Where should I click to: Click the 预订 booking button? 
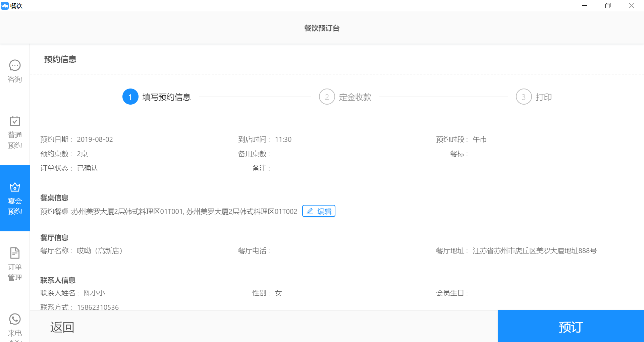[x=571, y=326]
